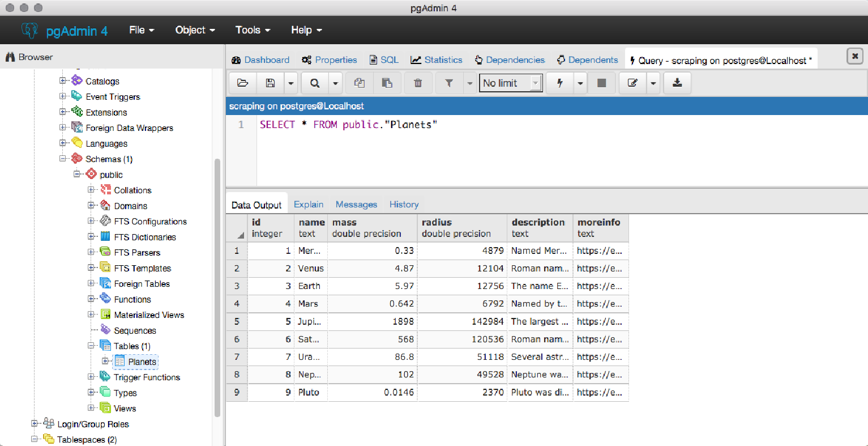
Task: Switch to the Statistics tab
Action: pyautogui.click(x=437, y=60)
